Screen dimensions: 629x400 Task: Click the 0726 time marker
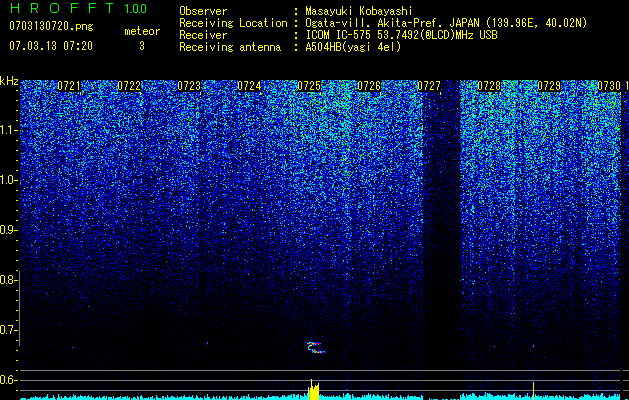(369, 86)
